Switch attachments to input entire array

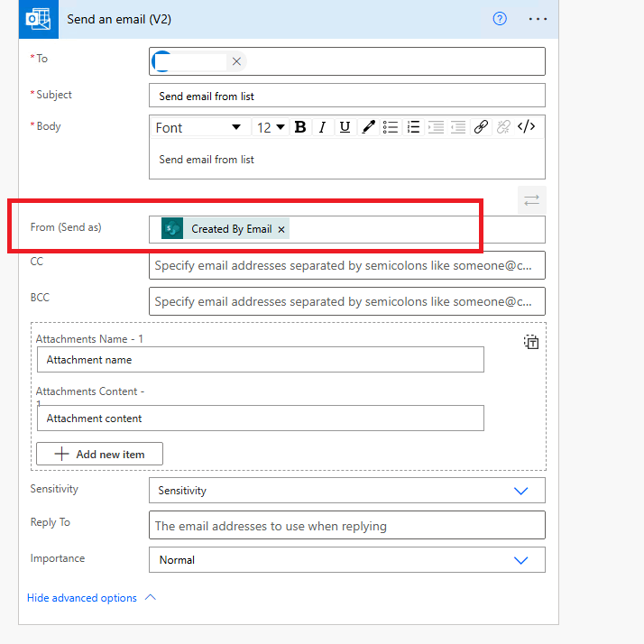[x=531, y=342]
